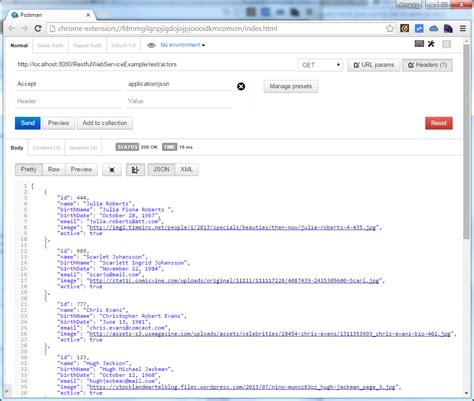This screenshot has height=401, width=474.
Task: Click the Accept header name field
Action: [68, 84]
